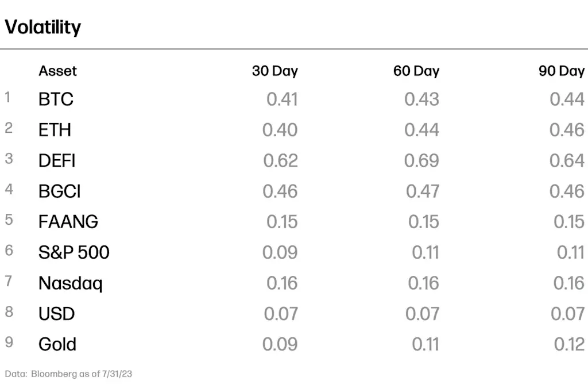Click the 60 Day column header
The width and height of the screenshot is (588, 392).
tap(416, 71)
